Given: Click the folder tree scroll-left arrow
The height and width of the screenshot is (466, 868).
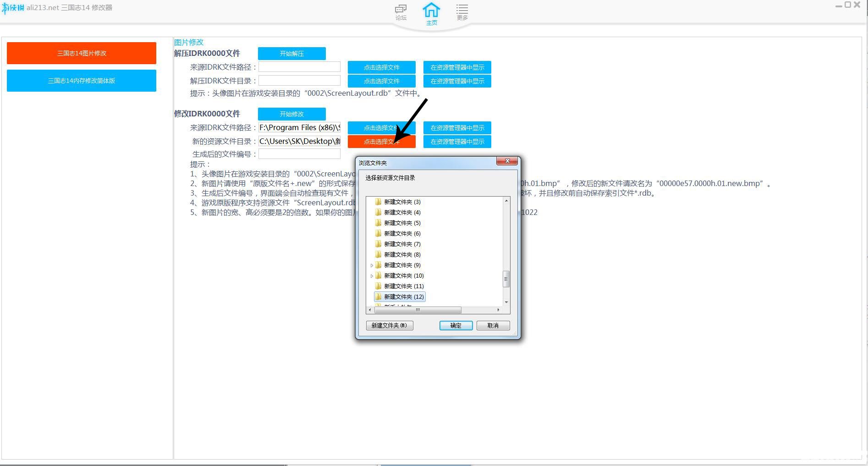Looking at the screenshot, I should pyautogui.click(x=370, y=310).
